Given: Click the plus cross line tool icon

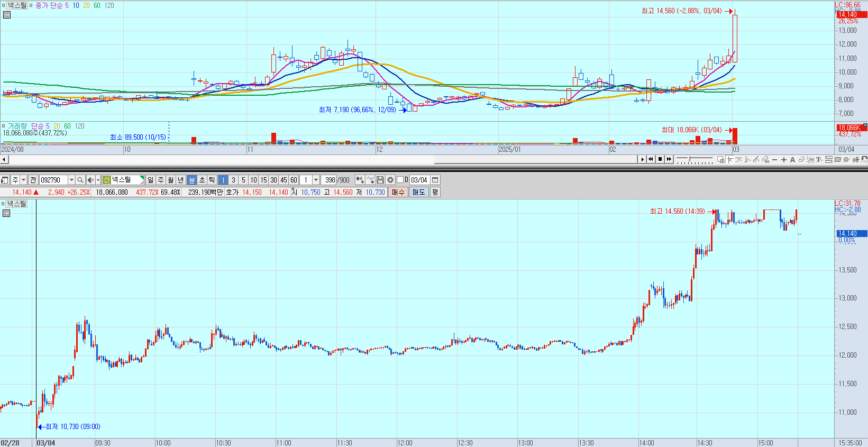Looking at the screenshot, I should 784,160.
